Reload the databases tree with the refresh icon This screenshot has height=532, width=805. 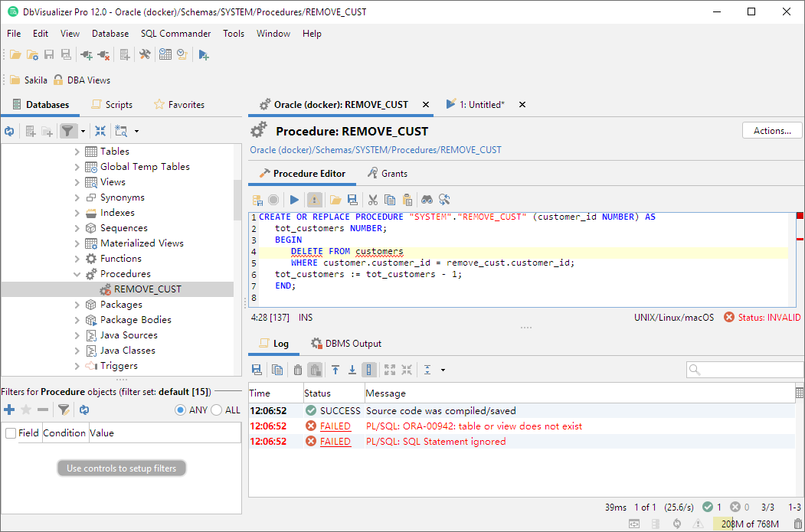pyautogui.click(x=9, y=131)
